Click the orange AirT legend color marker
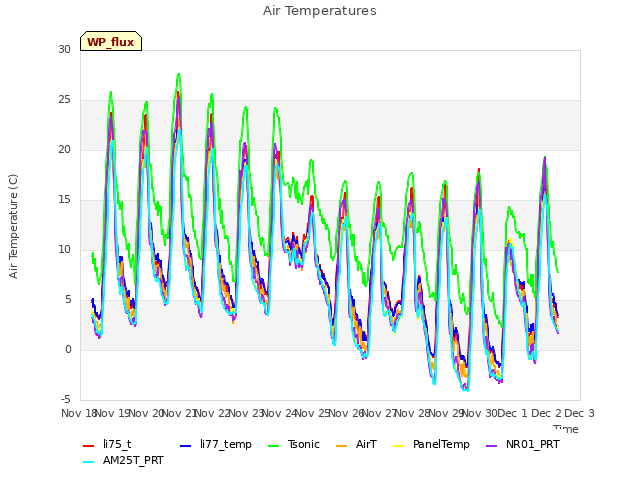 click(x=342, y=446)
